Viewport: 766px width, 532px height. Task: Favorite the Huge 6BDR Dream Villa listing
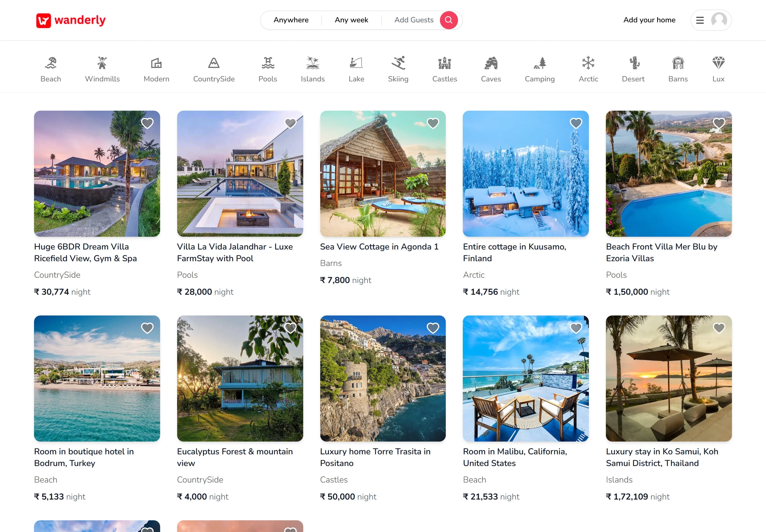coord(147,123)
